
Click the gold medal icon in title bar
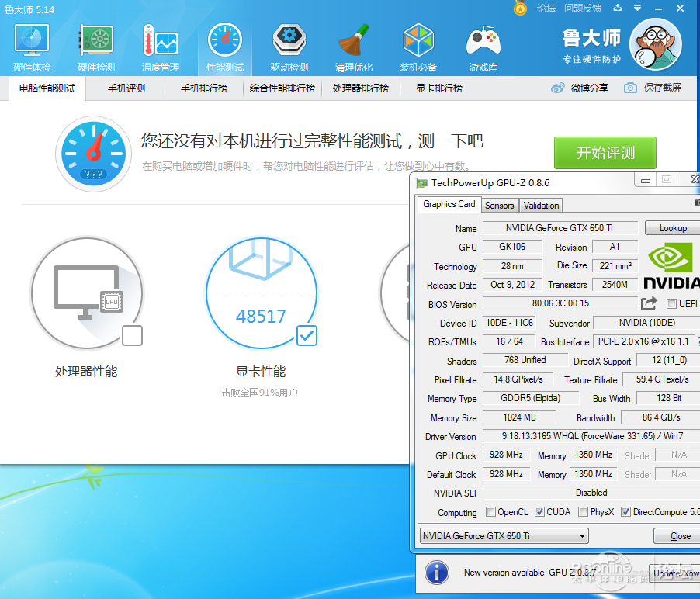coord(520,8)
